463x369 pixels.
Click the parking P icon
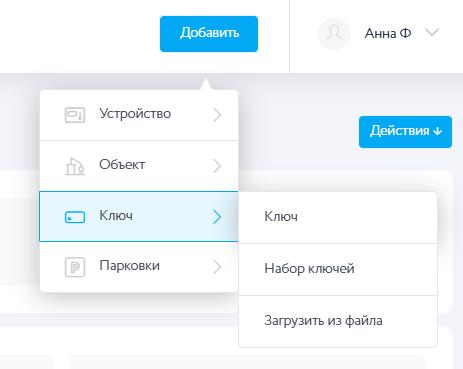click(x=75, y=267)
